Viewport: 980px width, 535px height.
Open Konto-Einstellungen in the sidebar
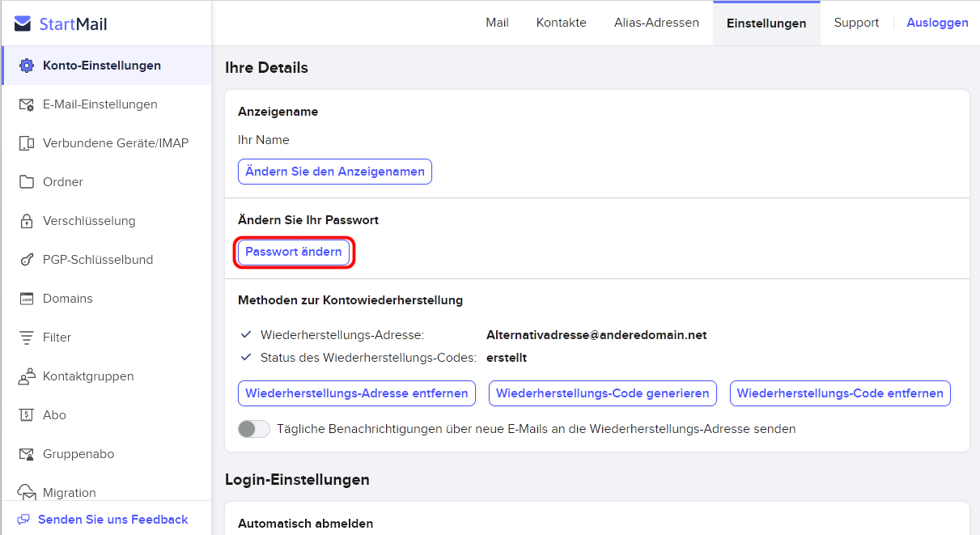point(106,66)
